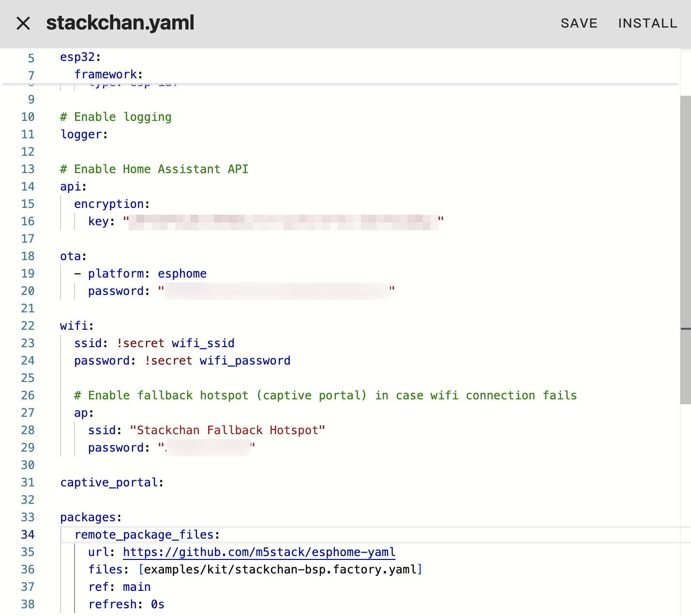Click the packages: key

pos(90,517)
